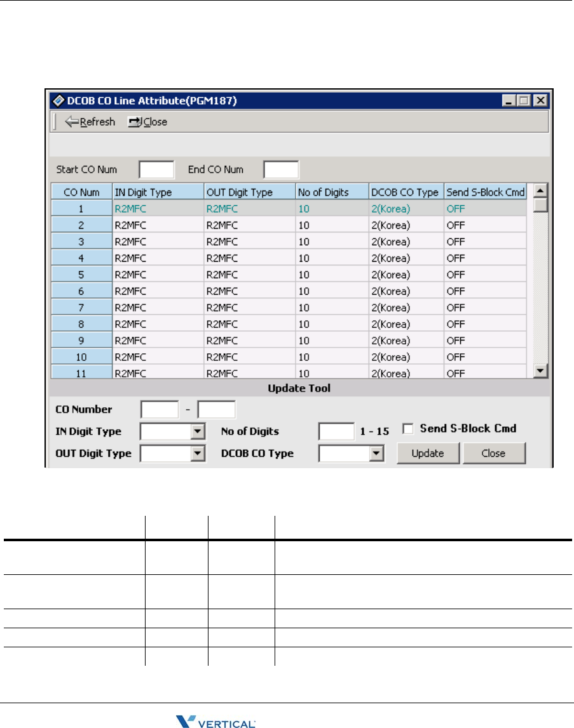This screenshot has height=728, width=574.
Task: Focus the Start CO Num field
Action: pyautogui.click(x=156, y=170)
